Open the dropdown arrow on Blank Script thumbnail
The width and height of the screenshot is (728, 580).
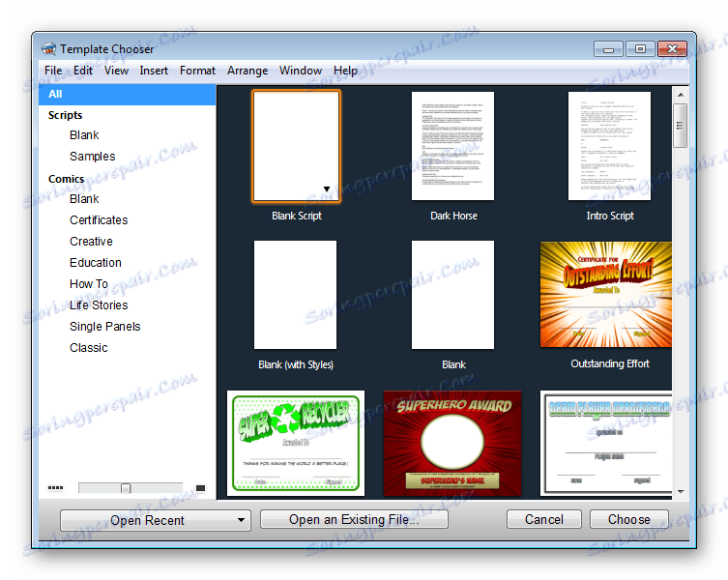[x=327, y=189]
